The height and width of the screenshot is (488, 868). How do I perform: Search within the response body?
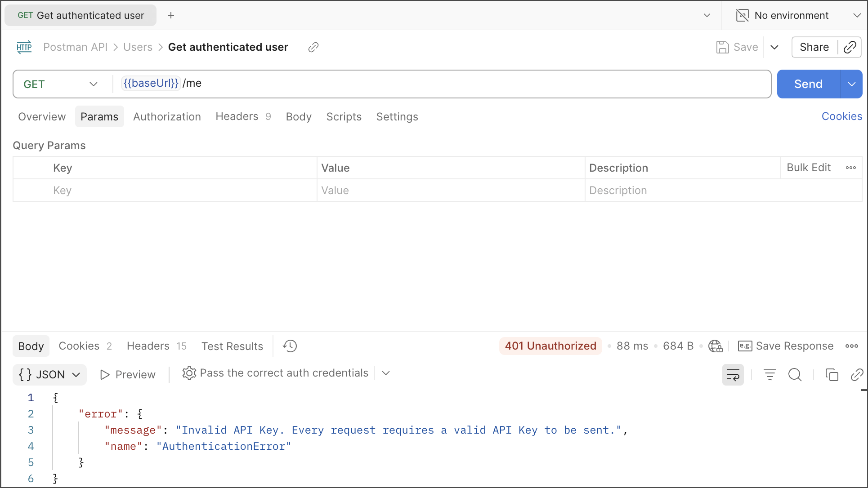(x=795, y=375)
